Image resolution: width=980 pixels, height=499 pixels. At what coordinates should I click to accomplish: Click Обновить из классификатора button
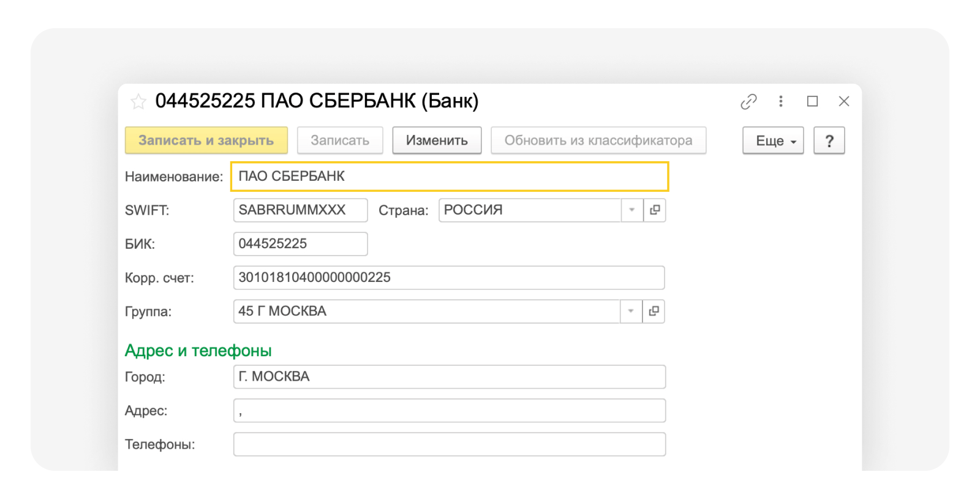point(598,140)
